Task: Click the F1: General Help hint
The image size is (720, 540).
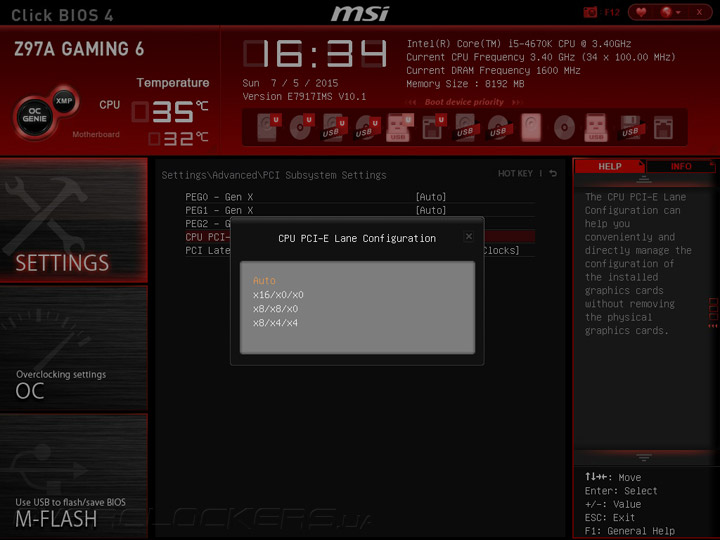Action: (630, 531)
